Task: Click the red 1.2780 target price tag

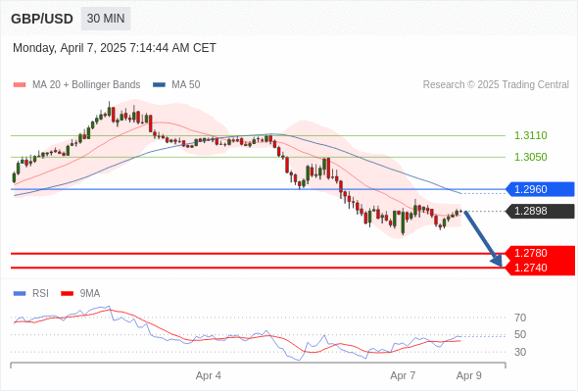Action: 540,253
